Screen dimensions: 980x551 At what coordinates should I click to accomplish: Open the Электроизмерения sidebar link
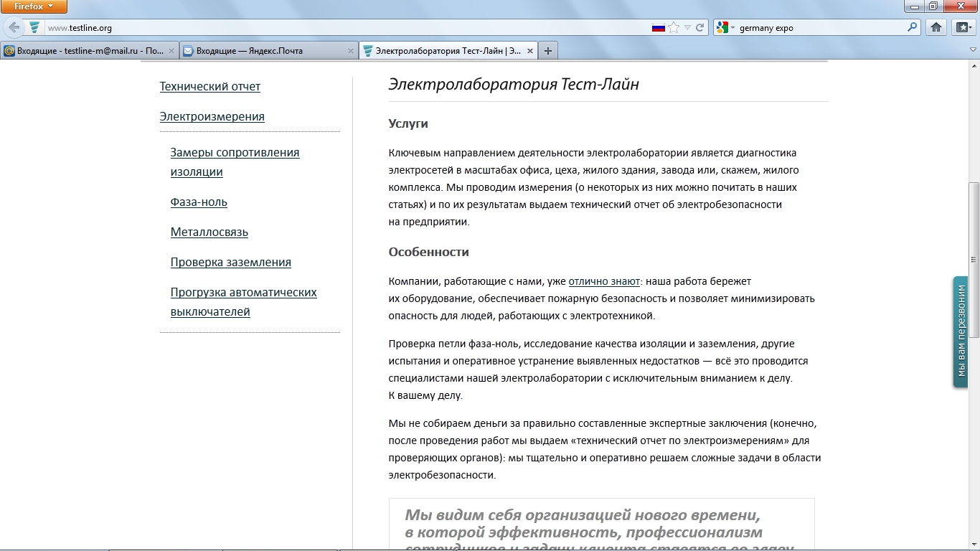(x=212, y=117)
